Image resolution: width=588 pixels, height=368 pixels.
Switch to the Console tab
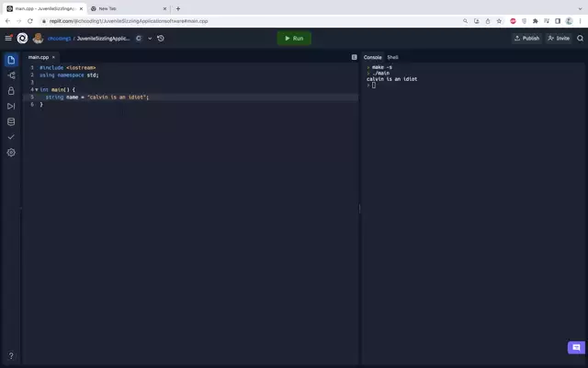[x=372, y=57]
